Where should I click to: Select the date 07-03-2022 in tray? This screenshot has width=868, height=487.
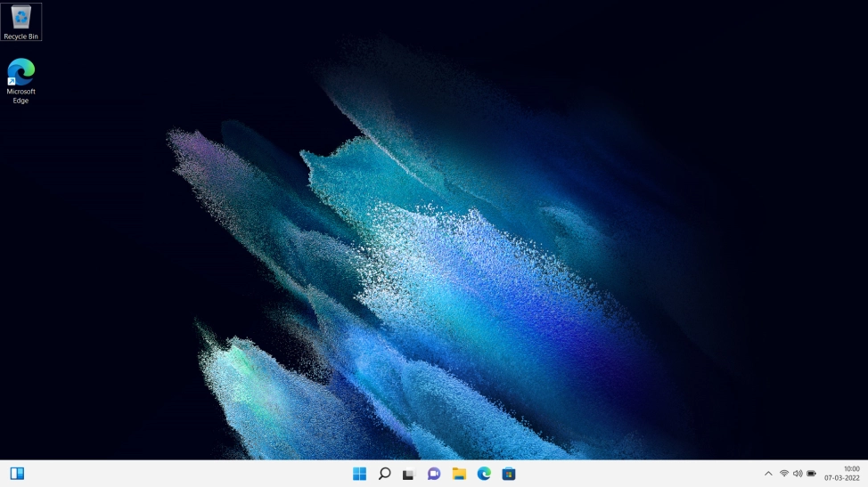(842, 478)
